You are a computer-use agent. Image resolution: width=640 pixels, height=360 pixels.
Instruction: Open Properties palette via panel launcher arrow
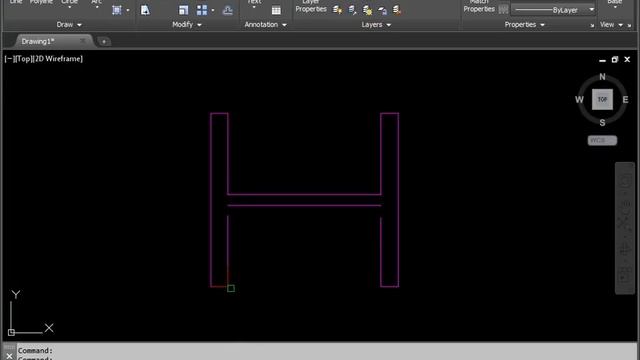[x=592, y=26]
